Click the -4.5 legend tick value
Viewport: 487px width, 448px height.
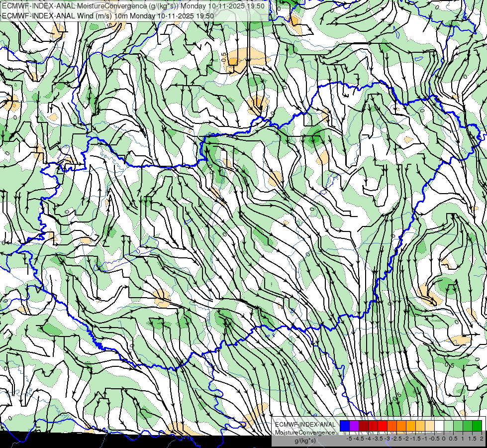359,439
